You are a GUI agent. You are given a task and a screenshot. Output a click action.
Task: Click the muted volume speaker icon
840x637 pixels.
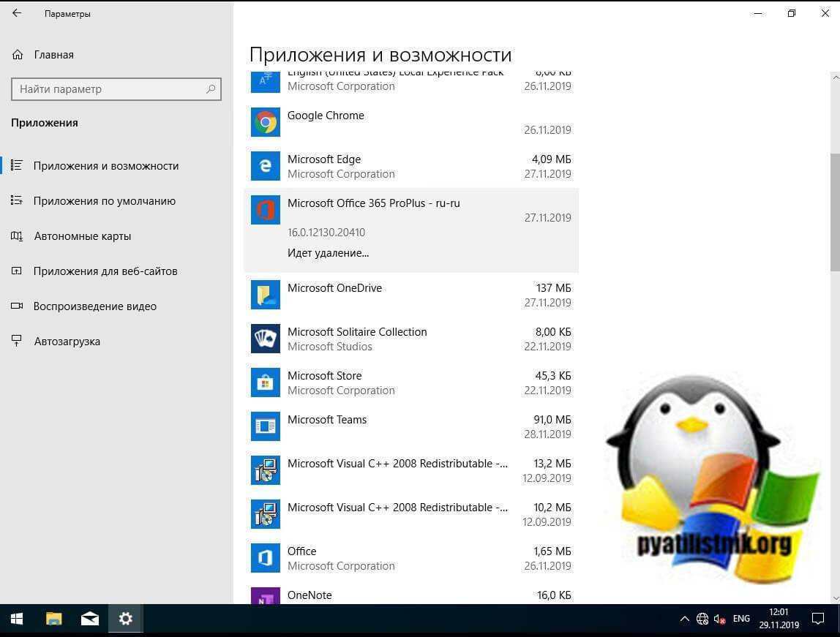point(718,618)
